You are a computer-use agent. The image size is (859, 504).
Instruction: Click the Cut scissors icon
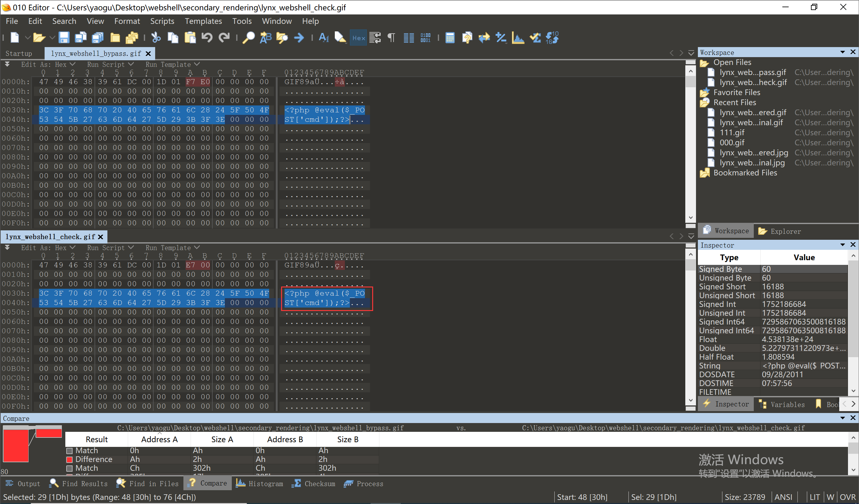coord(156,37)
